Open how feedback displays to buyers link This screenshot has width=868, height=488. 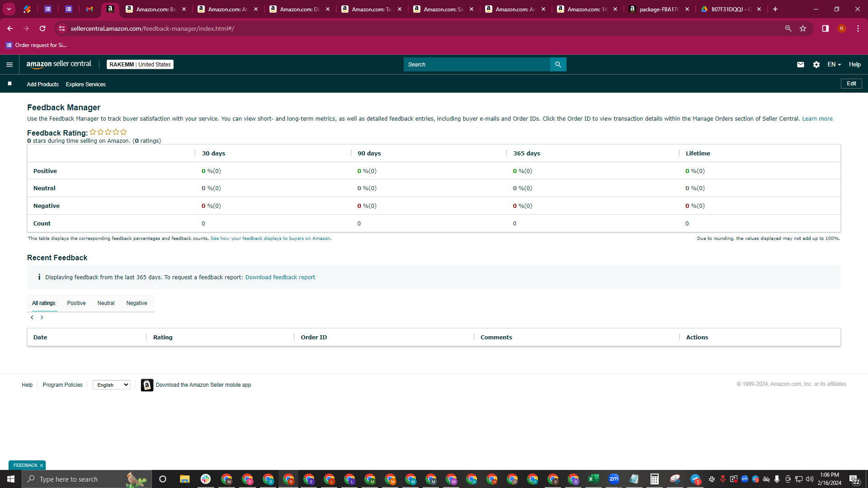[270, 239]
